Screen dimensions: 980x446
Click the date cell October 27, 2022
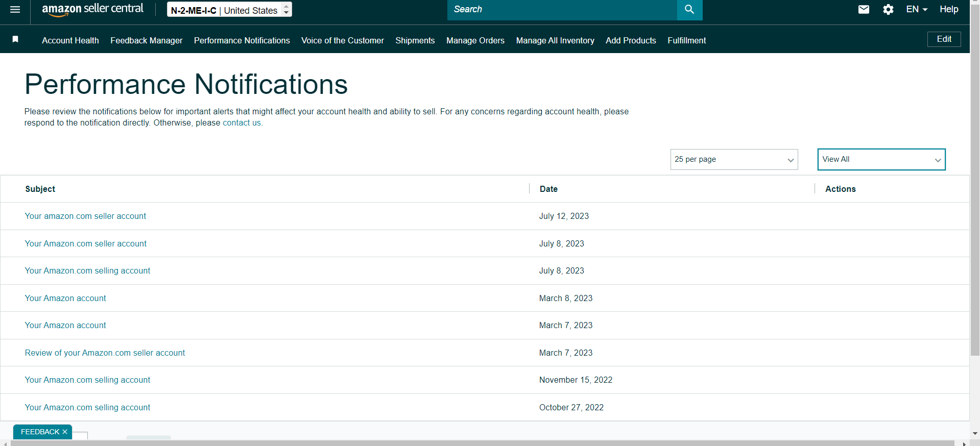571,407
